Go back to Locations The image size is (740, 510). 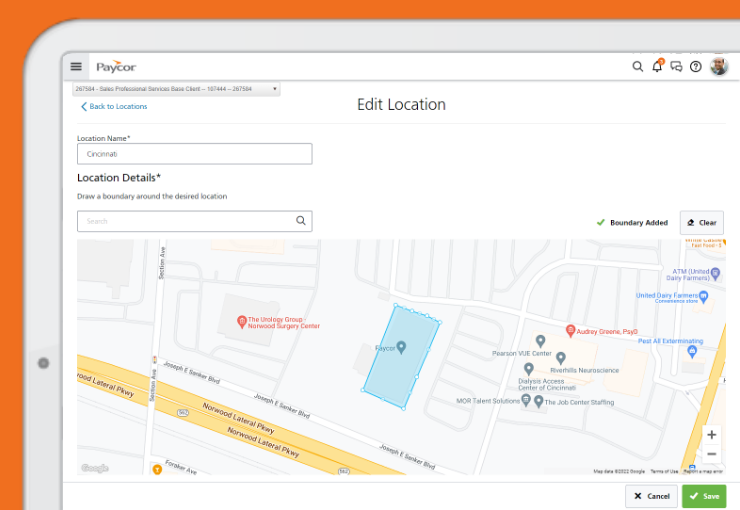click(114, 107)
